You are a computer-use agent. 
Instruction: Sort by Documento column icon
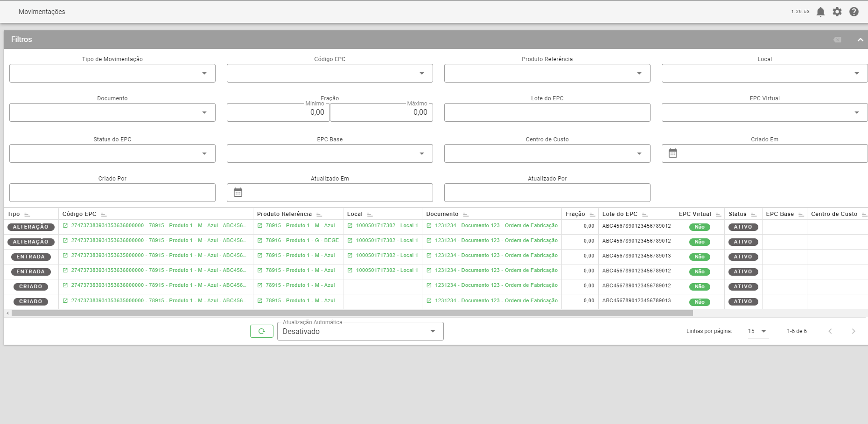pos(466,214)
